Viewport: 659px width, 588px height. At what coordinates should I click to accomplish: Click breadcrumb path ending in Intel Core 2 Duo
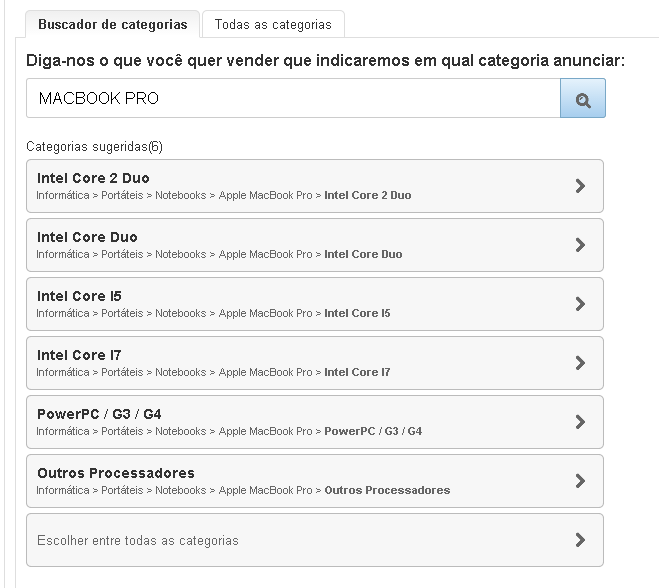224,195
